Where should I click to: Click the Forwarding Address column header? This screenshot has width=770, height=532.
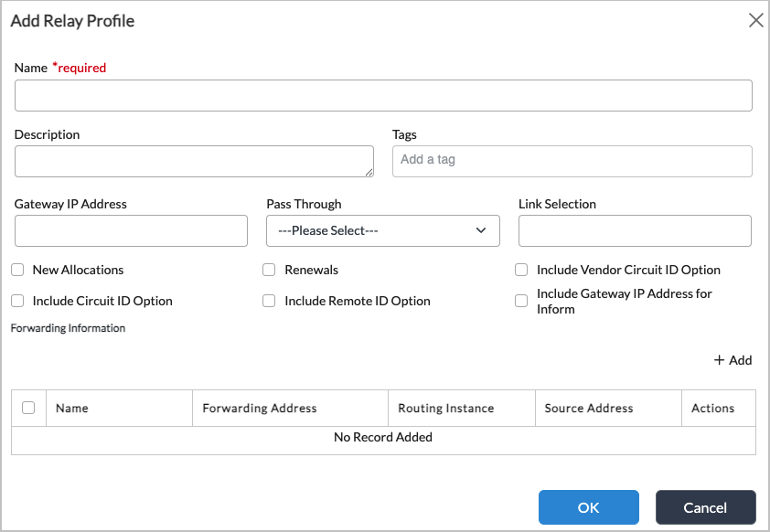point(260,409)
